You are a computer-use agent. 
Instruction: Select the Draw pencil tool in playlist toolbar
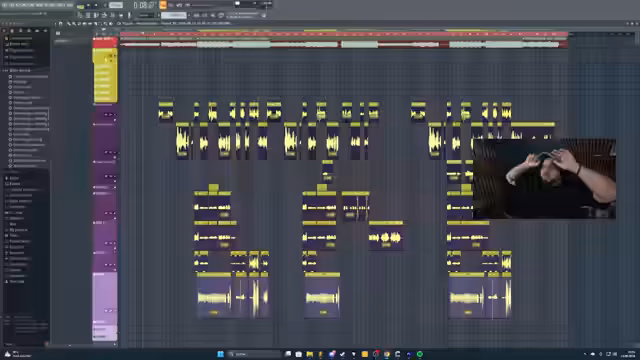point(69,24)
